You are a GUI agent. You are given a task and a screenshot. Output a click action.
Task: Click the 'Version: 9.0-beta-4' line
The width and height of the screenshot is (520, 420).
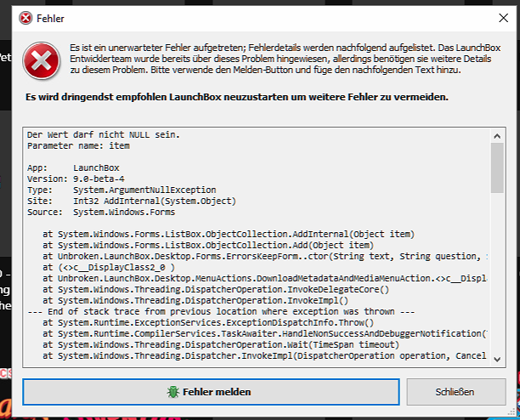pyautogui.click(x=76, y=179)
